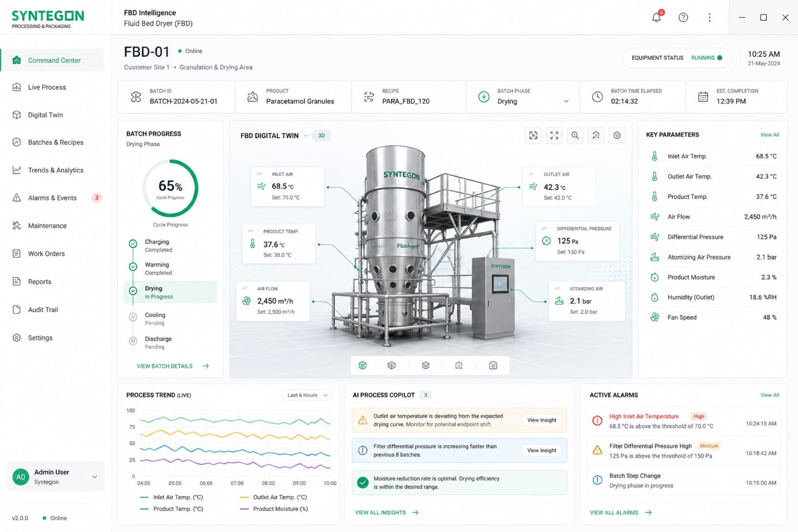Toggle Inlet Air Temp. legend series
Viewport: 798px width, 532px height.
171,497
